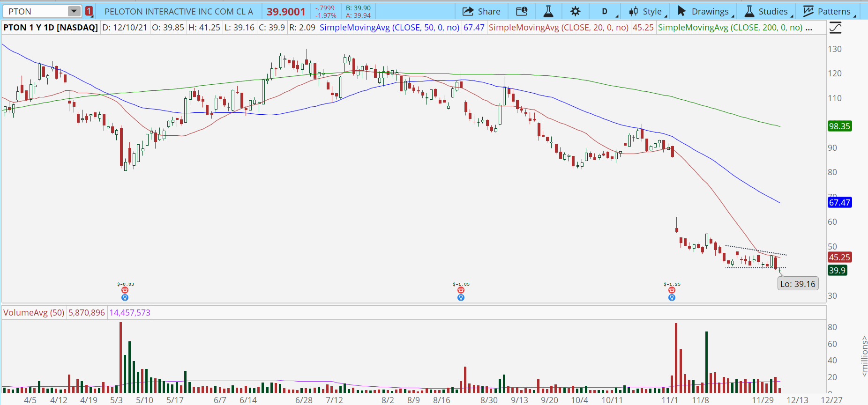This screenshot has height=405, width=868.
Task: Expand the Studies dropdown
Action: click(x=767, y=12)
